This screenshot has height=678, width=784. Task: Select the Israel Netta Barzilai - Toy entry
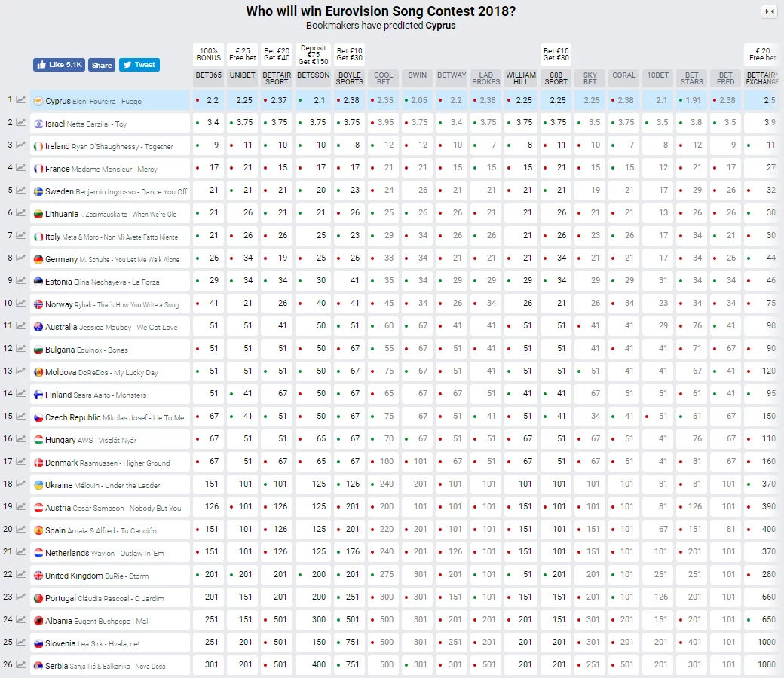(111, 123)
